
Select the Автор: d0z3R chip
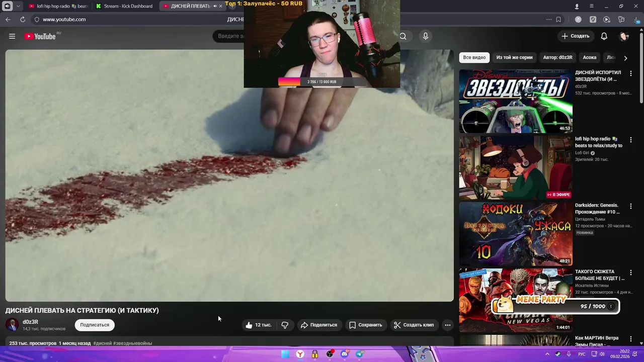click(557, 58)
